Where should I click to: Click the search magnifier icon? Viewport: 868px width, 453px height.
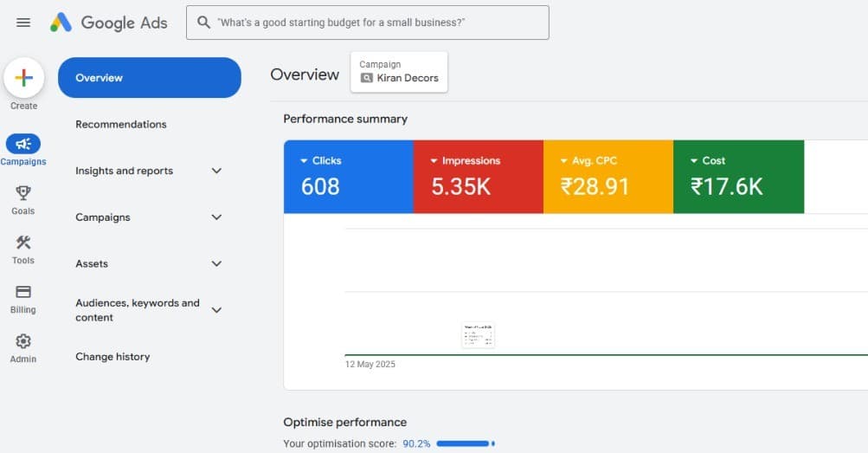pyautogui.click(x=204, y=23)
